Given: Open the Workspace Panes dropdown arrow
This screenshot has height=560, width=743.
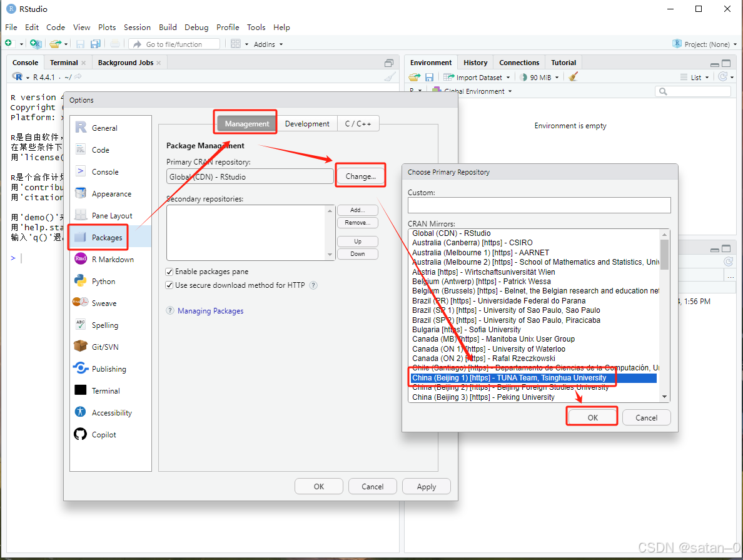Looking at the screenshot, I should (246, 44).
